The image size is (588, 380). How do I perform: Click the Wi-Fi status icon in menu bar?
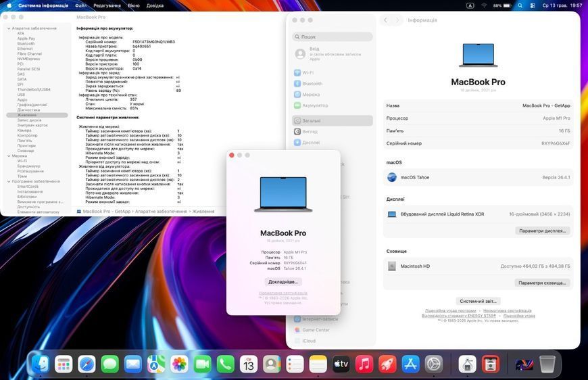(x=484, y=5)
